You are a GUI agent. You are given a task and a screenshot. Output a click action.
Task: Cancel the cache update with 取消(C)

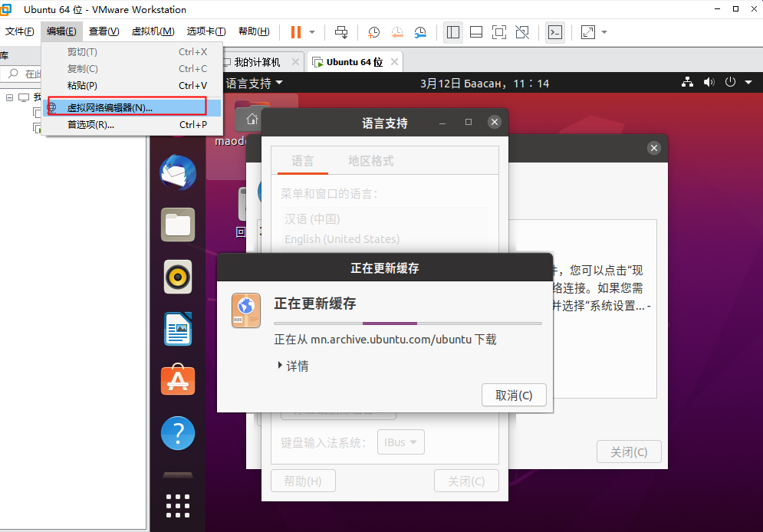click(x=514, y=396)
